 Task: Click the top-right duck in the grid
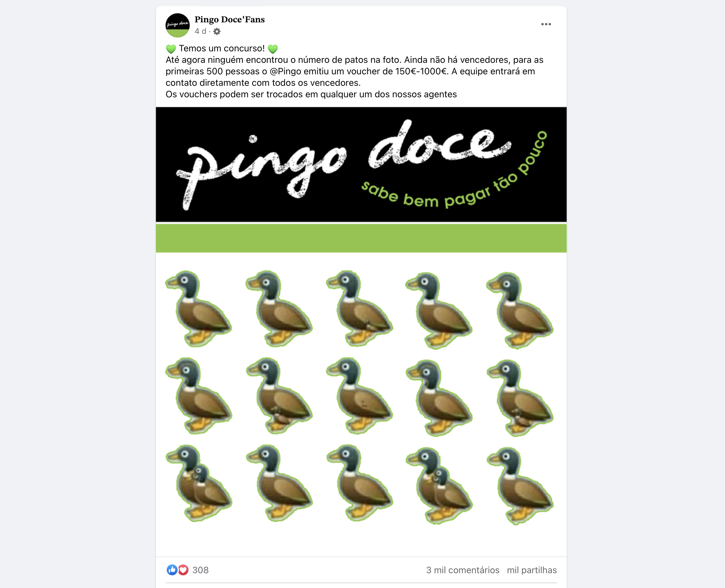coord(520,310)
